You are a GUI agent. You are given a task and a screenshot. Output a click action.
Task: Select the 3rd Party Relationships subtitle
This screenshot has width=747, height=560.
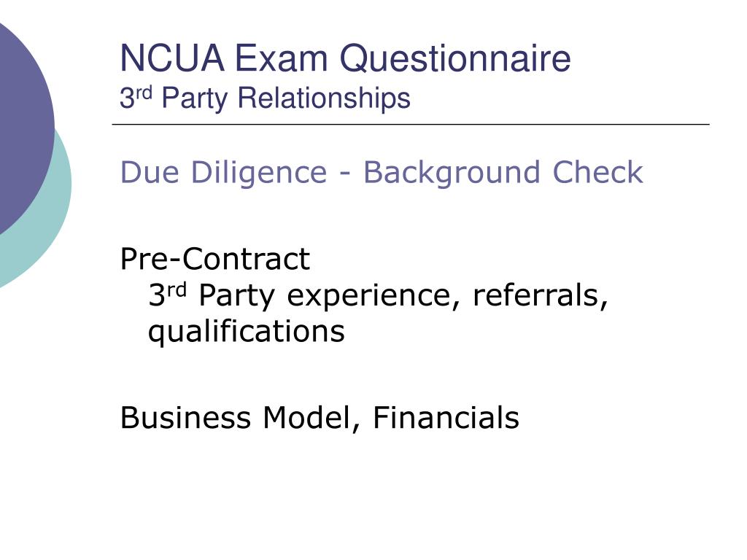tap(265, 98)
